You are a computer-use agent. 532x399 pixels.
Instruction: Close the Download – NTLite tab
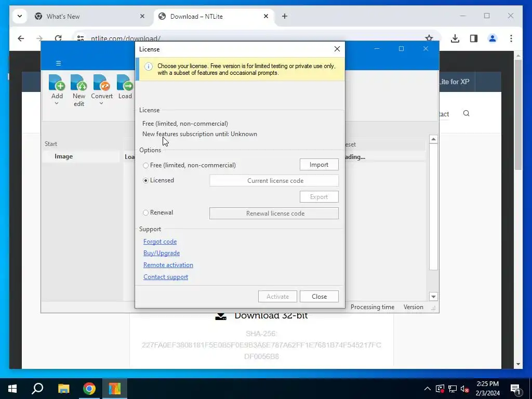[x=266, y=16]
